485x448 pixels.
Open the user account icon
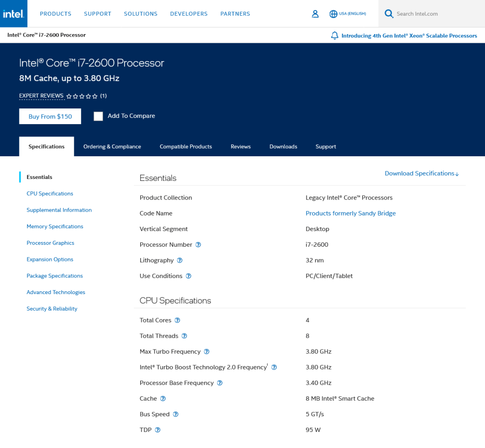click(x=315, y=14)
